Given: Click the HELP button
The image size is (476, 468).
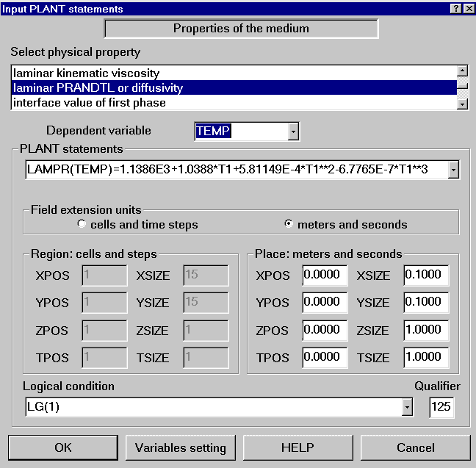Looking at the screenshot, I should click(297, 447).
